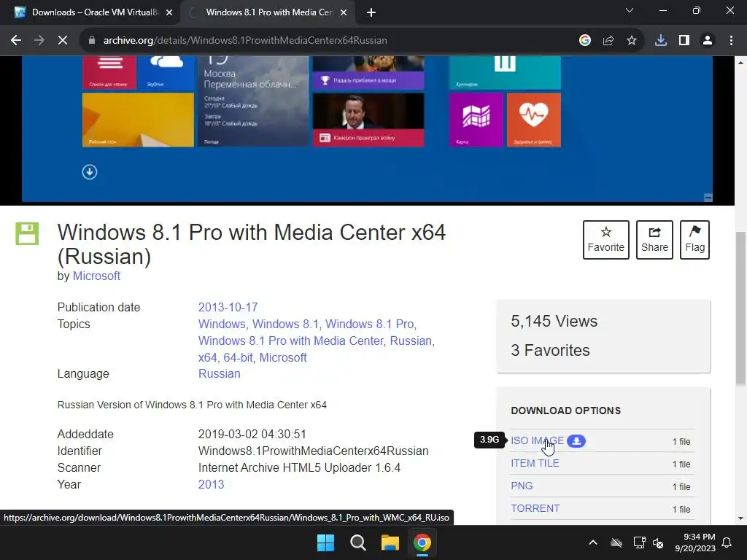Open a new tab with the plus button
Image resolution: width=747 pixels, height=560 pixels.
pos(371,13)
